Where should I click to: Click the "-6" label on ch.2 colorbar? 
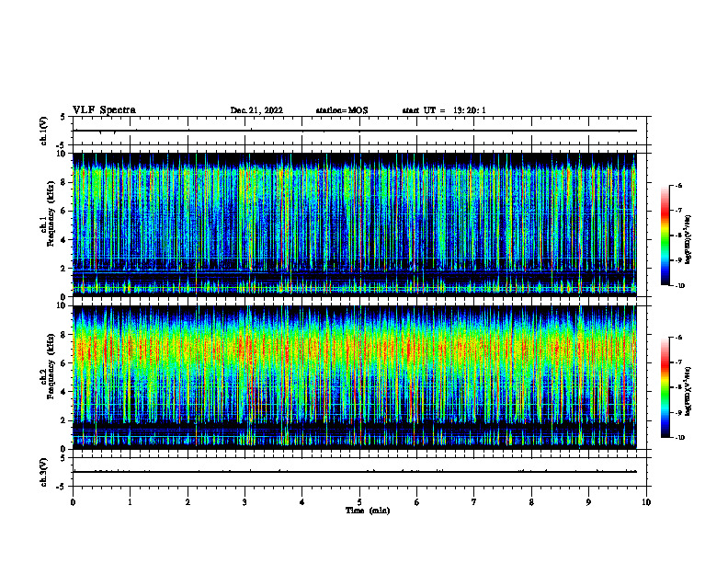(678, 338)
